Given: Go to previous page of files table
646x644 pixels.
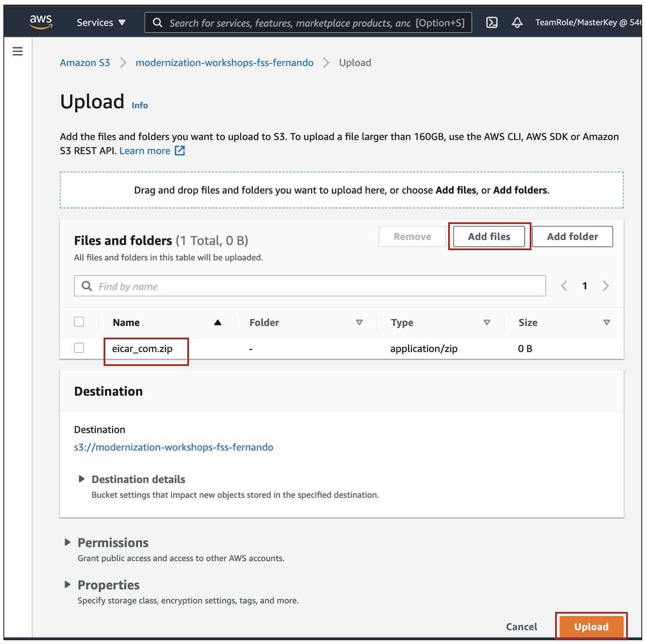Looking at the screenshot, I should 564,286.
